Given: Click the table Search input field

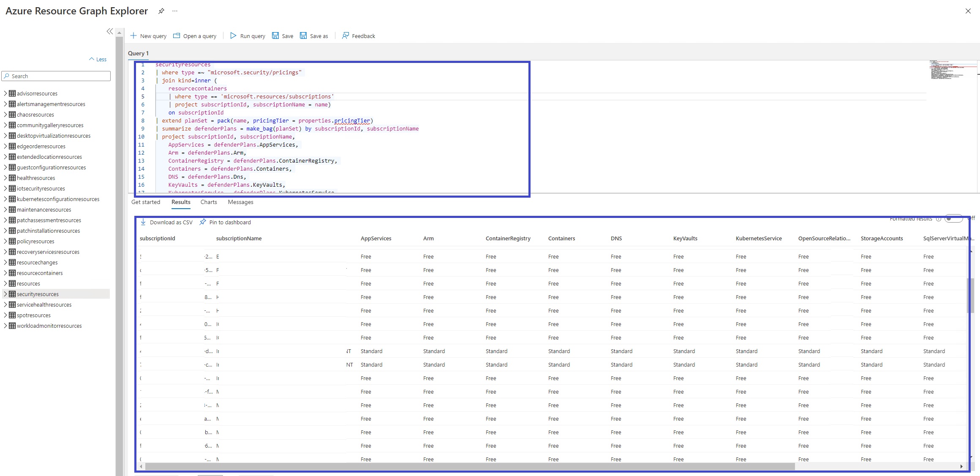Looking at the screenshot, I should click(59, 76).
